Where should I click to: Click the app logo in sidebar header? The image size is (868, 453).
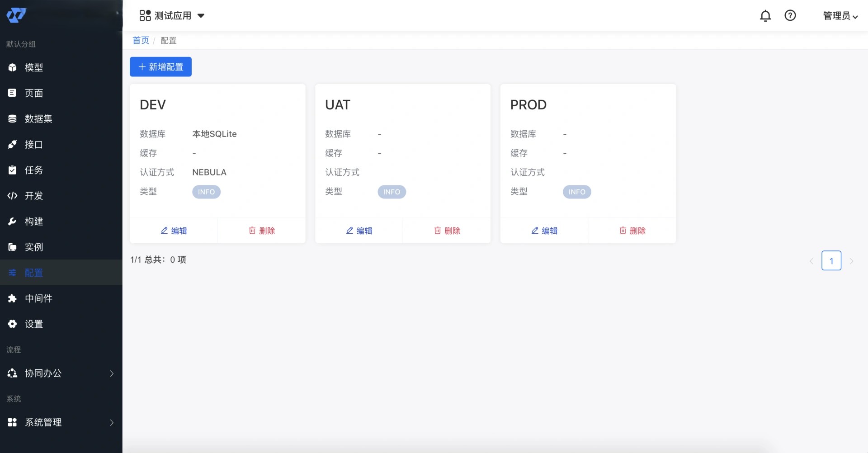coord(16,15)
